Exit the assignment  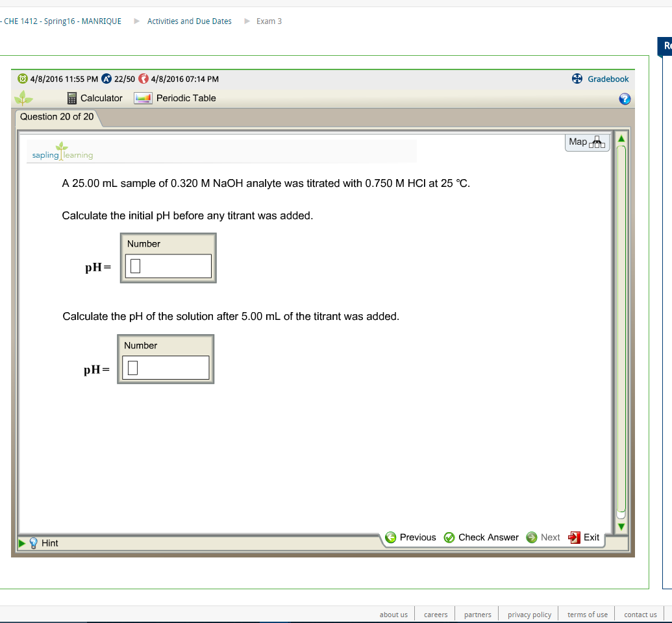(583, 537)
